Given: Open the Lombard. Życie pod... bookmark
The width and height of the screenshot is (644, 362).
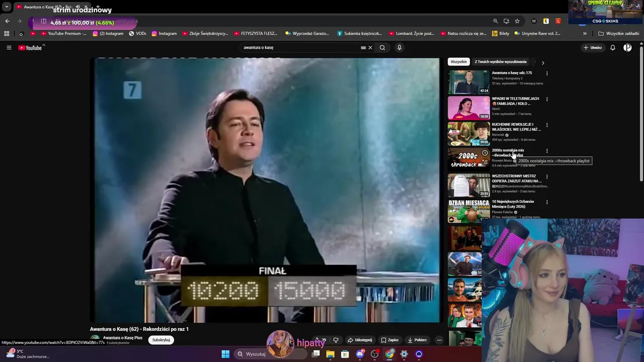Looking at the screenshot, I should (x=412, y=34).
